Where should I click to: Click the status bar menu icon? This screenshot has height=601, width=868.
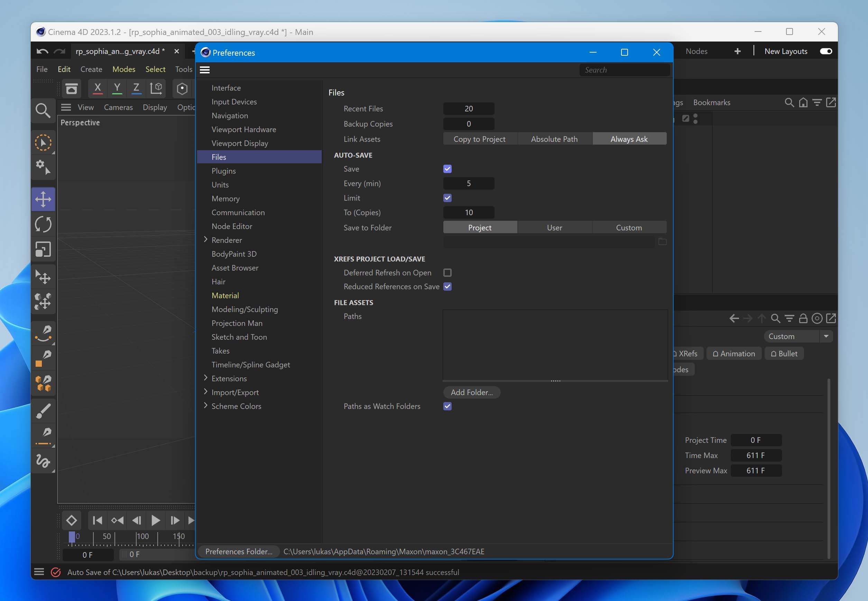(x=39, y=572)
